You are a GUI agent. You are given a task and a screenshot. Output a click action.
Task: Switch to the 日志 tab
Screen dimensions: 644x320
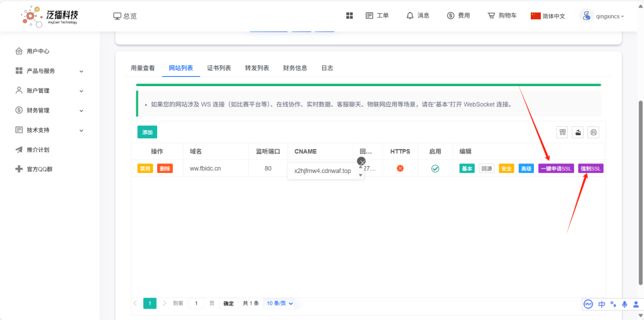327,68
